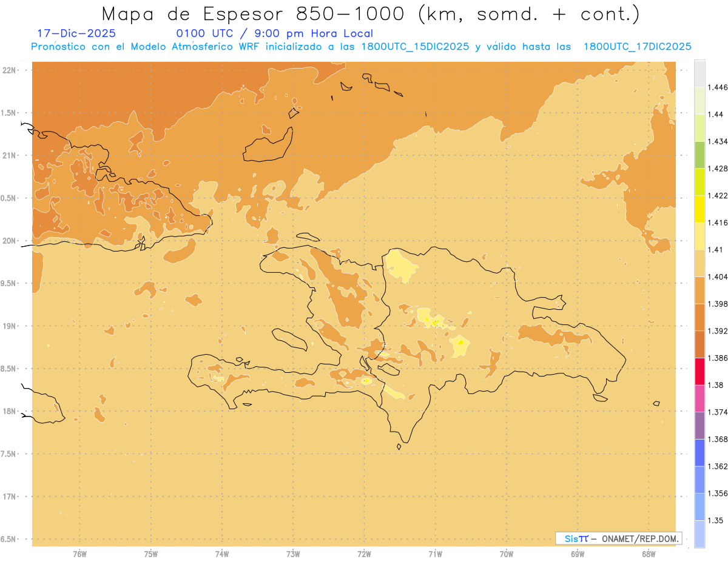Image resolution: width=728 pixels, height=562 pixels.
Task: Click the '0100 UTC / 9:00 pm Hora Local' text
Action: coord(274,34)
